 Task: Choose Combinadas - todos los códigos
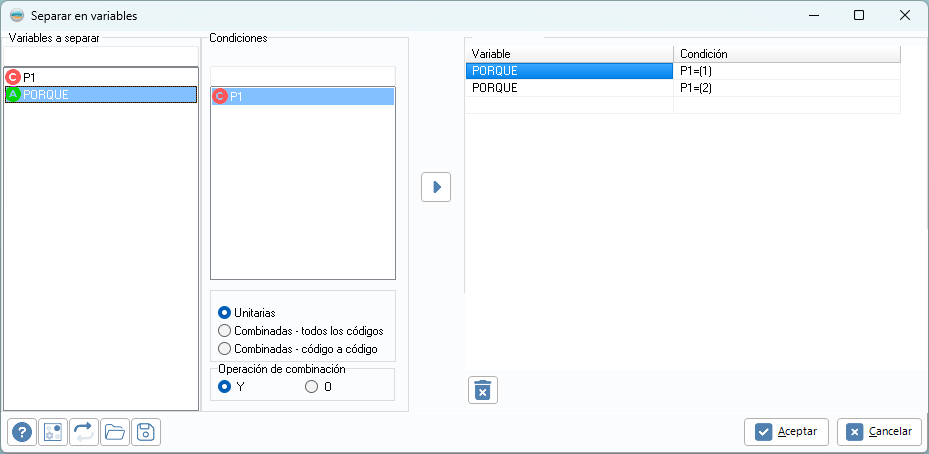click(x=224, y=330)
